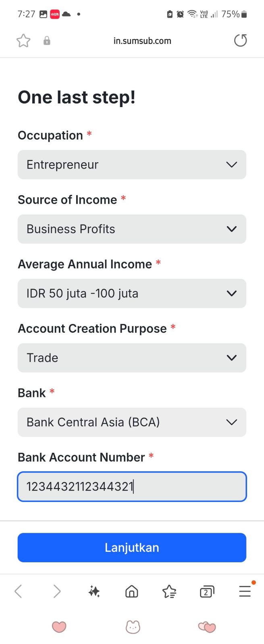Viewport: 264px width, 644px height.
Task: Open the Occupation dropdown showing Entrepreneur
Action: [x=131, y=165]
